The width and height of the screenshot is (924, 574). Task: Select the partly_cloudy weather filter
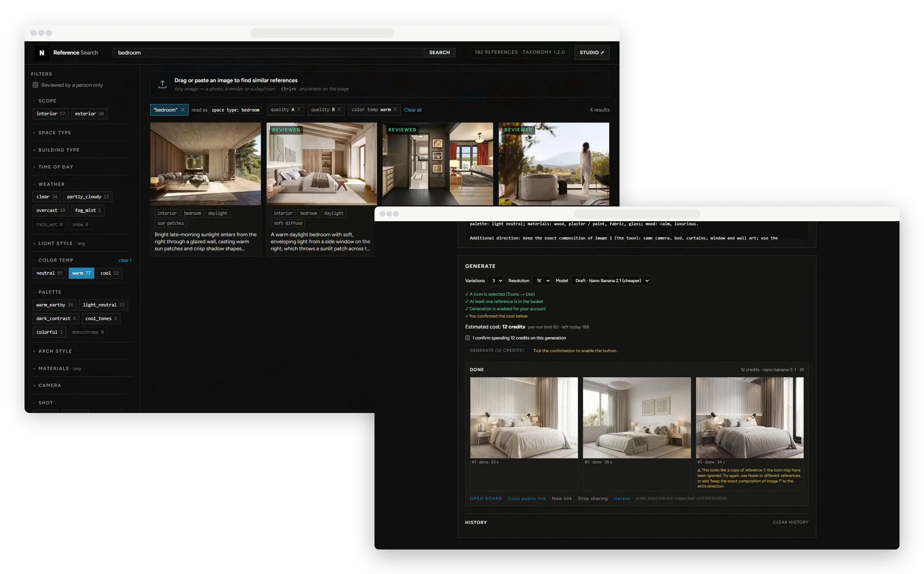(x=88, y=197)
